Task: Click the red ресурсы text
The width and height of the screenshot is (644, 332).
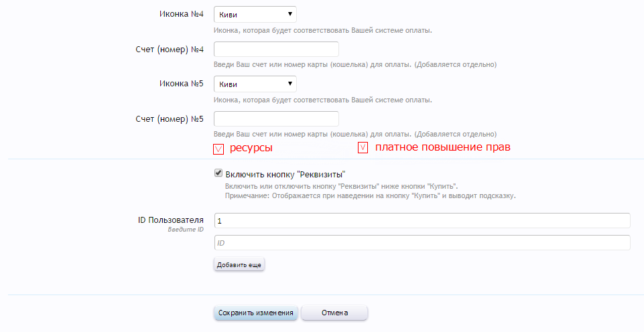Action: (x=251, y=147)
